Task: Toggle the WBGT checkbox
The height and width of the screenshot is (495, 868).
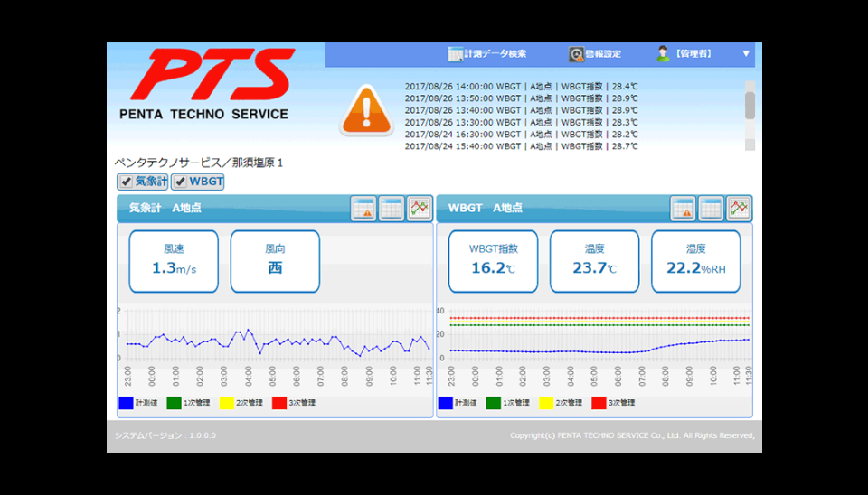Action: click(x=181, y=182)
